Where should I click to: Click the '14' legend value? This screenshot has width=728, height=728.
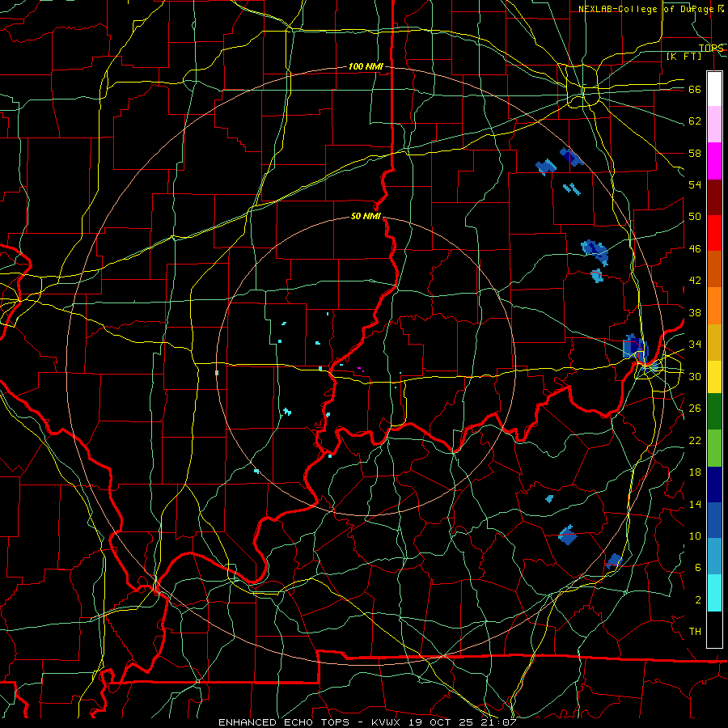(x=695, y=504)
